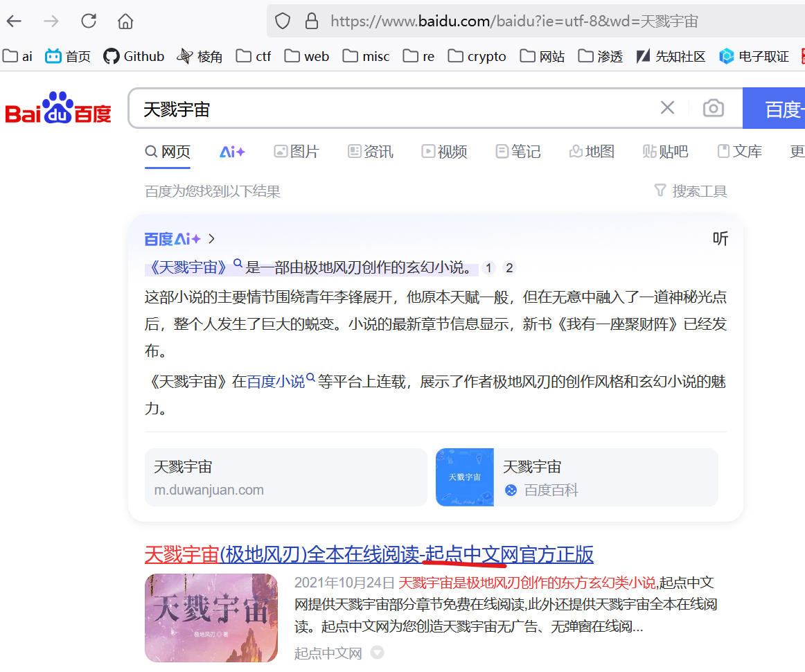Click the 起点中文网 source label
Image resolution: width=805 pixels, height=672 pixels.
pos(328,653)
